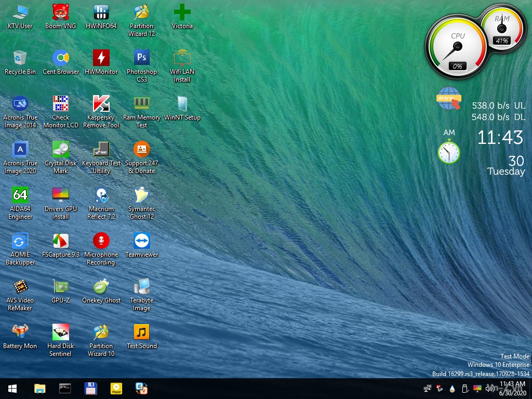Select the HWMonitor desktop icon

[101, 58]
